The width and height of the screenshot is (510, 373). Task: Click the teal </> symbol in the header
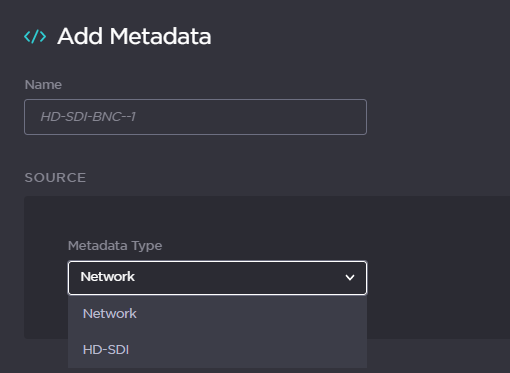tap(35, 36)
